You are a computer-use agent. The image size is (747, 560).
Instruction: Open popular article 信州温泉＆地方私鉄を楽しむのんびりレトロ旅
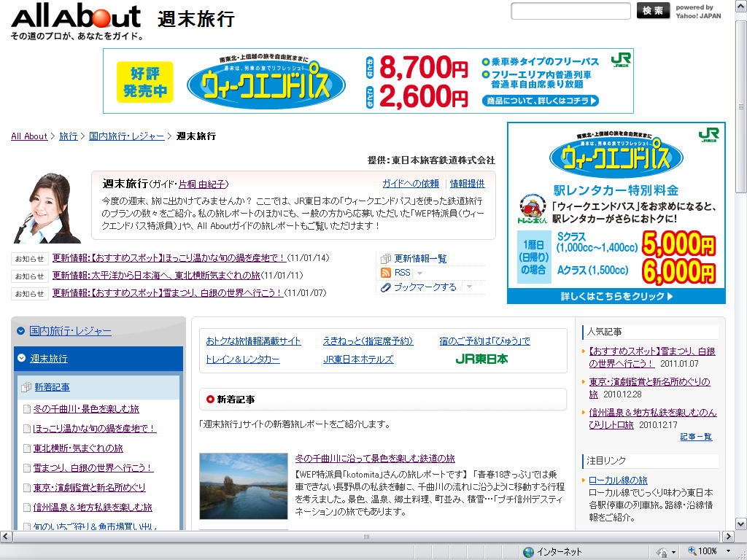pyautogui.click(x=653, y=419)
